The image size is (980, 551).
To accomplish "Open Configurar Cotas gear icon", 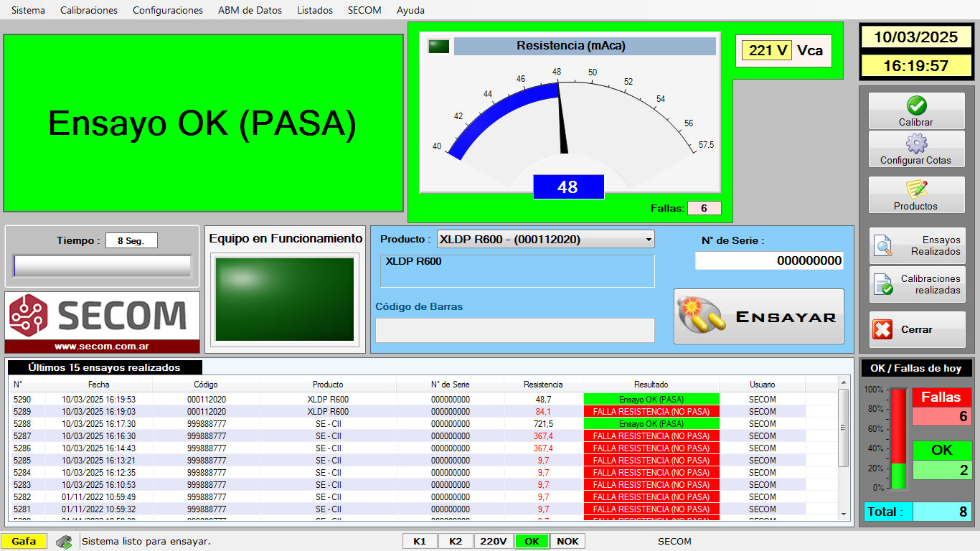I will click(916, 144).
